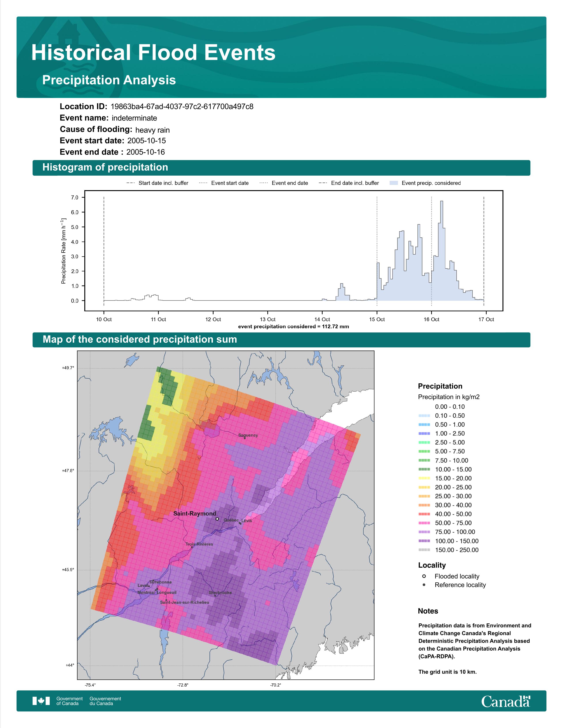This screenshot has width=563, height=728.
Task: Select the 150.00 - 250.00 precipitation swatch
Action: (424, 550)
